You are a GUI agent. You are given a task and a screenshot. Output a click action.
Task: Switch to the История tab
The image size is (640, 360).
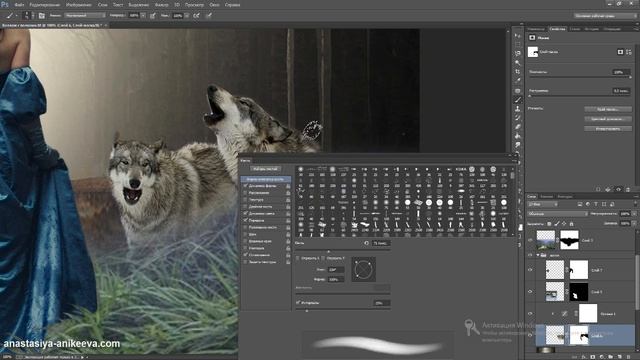(x=591, y=29)
